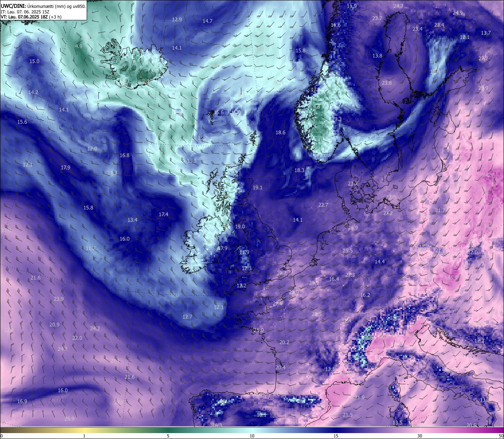Click the 23.9 value label

click(x=59, y=299)
